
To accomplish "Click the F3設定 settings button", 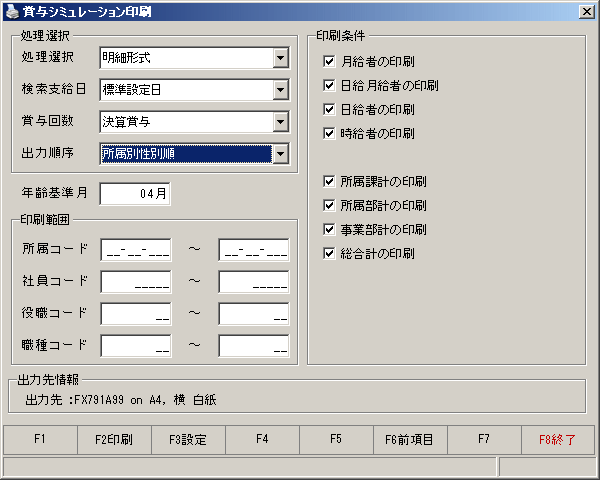I will tap(188, 439).
